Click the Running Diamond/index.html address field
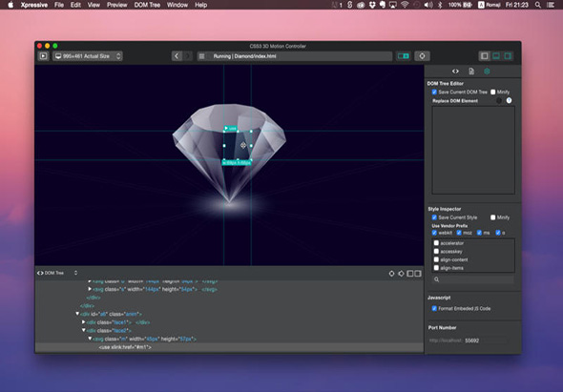 tap(295, 56)
